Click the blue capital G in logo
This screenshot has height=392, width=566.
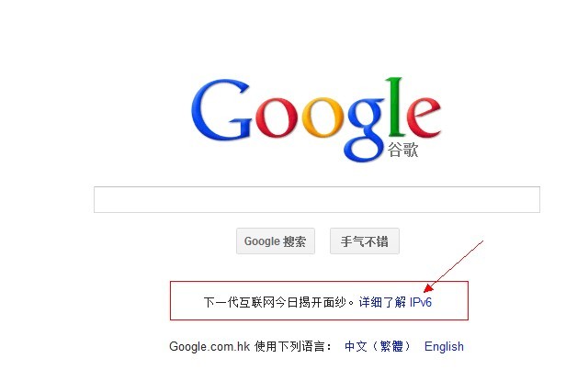(x=221, y=109)
